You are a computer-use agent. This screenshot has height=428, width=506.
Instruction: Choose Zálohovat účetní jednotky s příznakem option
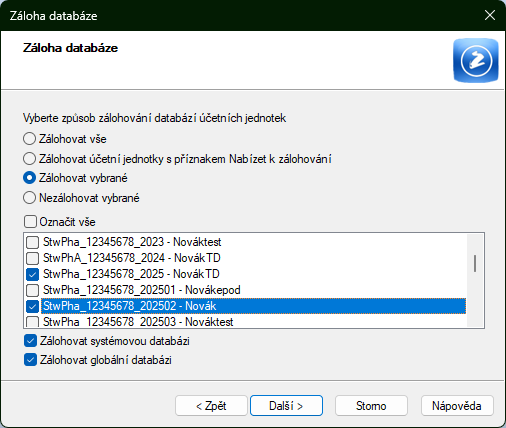click(29, 159)
